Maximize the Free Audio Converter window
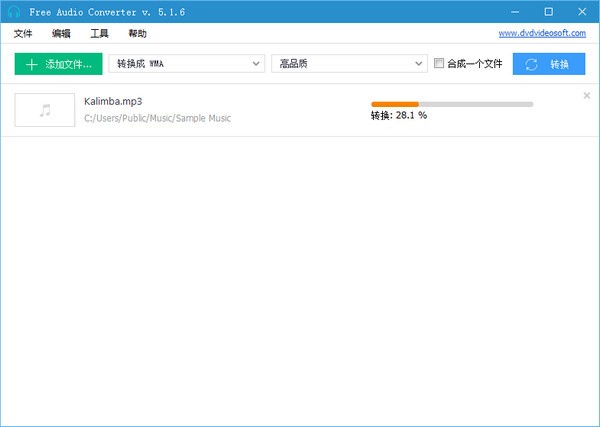 pyautogui.click(x=548, y=11)
